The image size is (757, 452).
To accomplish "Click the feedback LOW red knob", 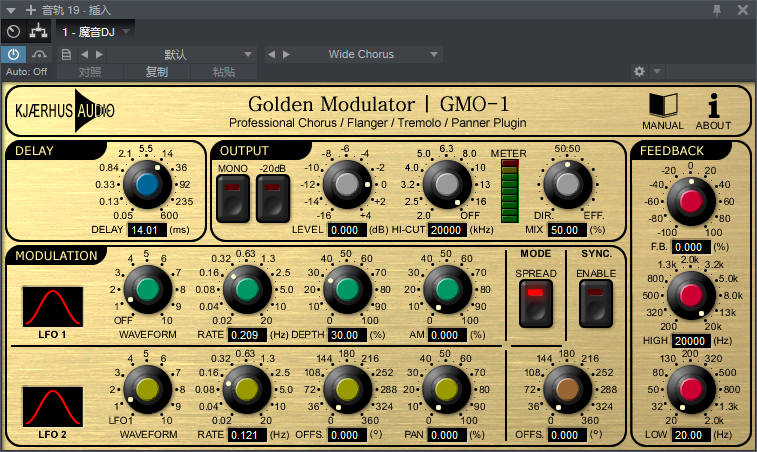I will click(690, 389).
